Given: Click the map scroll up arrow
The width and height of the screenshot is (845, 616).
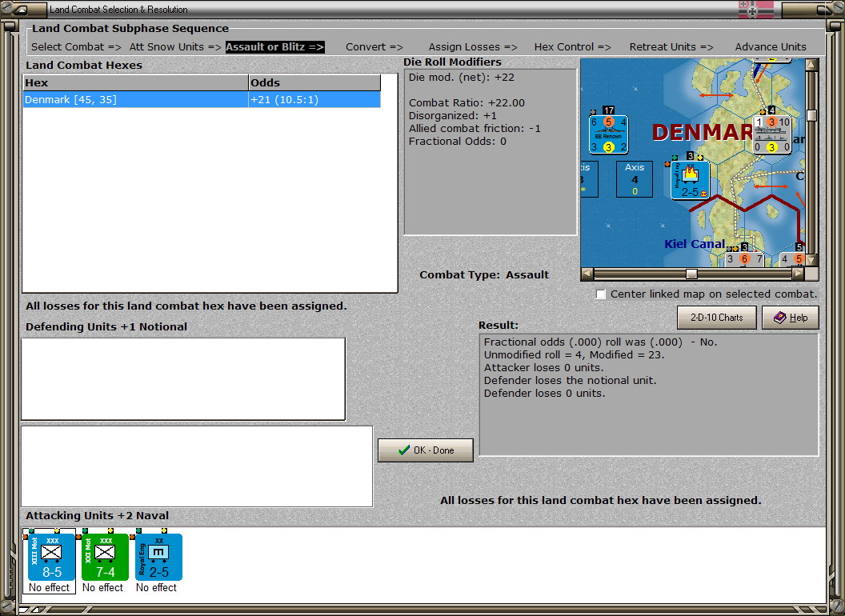Looking at the screenshot, I should tap(811, 65).
